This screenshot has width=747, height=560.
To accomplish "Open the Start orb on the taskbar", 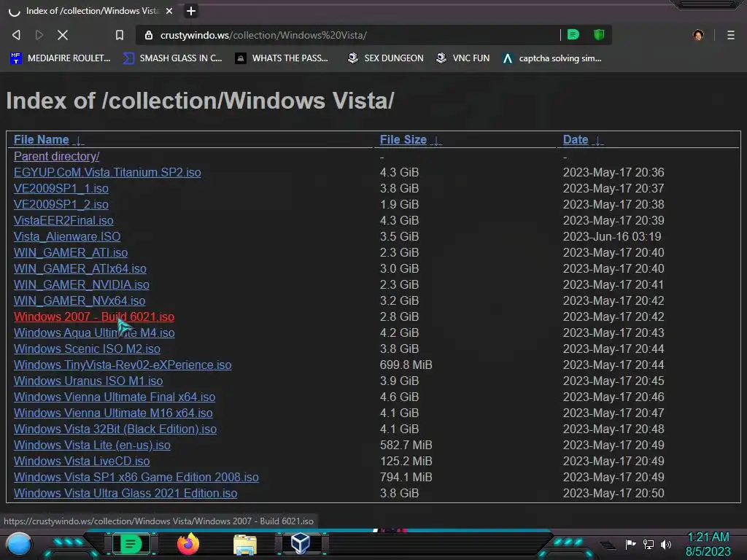I will 19,545.
